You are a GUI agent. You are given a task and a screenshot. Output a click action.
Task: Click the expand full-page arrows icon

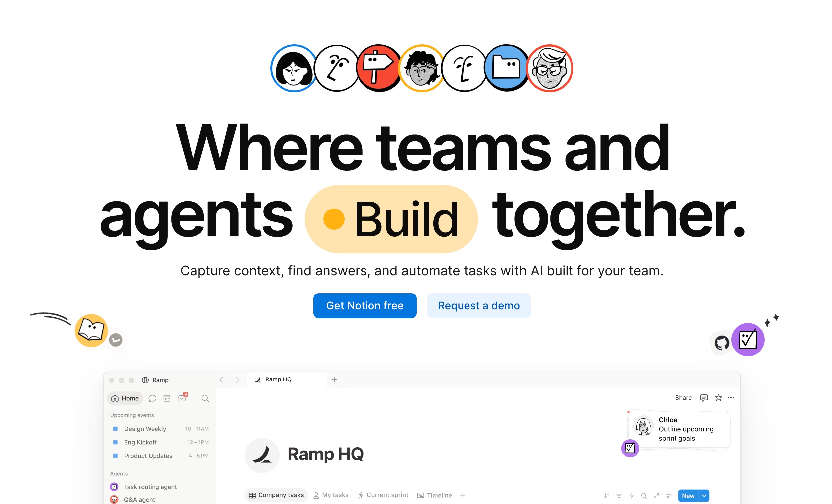(656, 496)
